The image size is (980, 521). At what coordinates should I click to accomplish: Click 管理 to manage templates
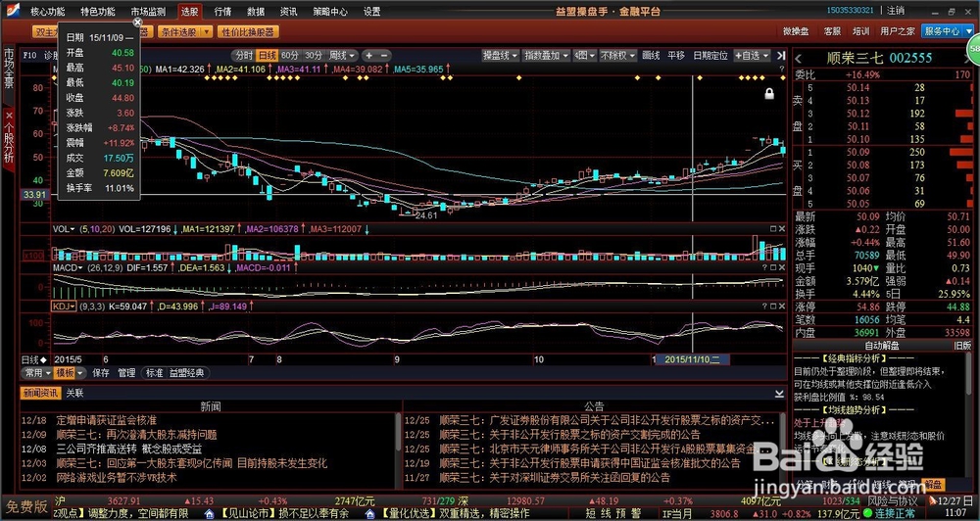[126, 373]
